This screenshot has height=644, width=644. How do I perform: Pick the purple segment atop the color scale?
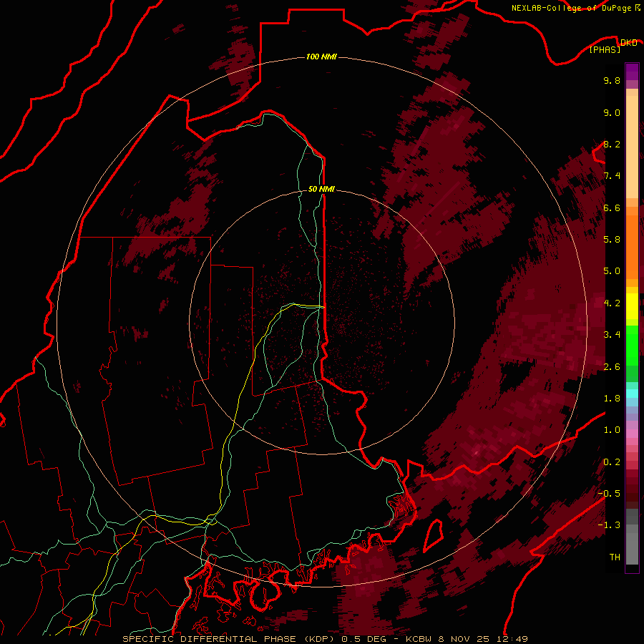pos(632,72)
